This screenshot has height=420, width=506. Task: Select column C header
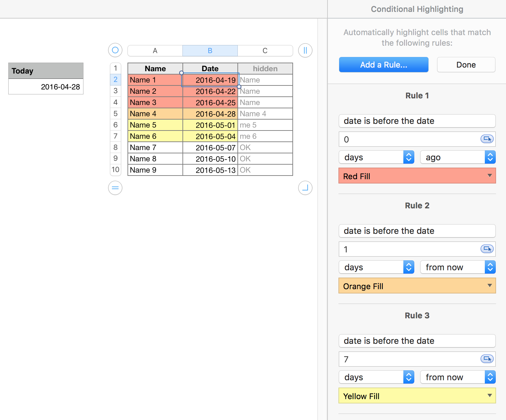click(265, 51)
